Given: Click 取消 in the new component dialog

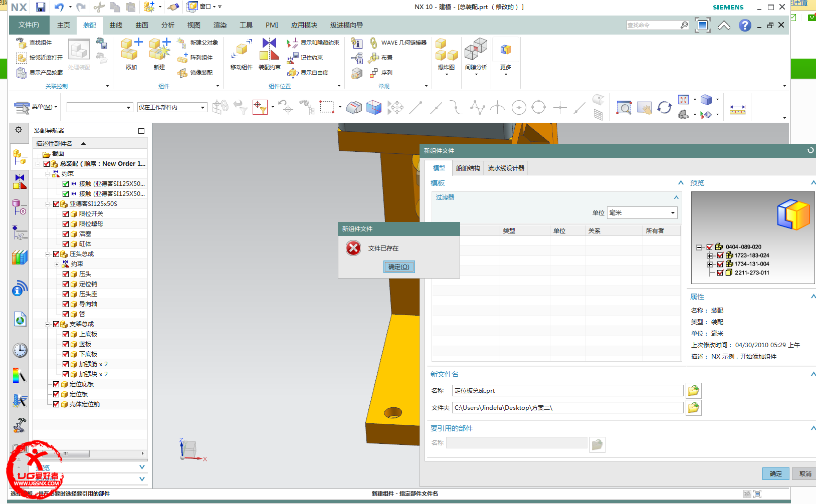Looking at the screenshot, I should 804,474.
